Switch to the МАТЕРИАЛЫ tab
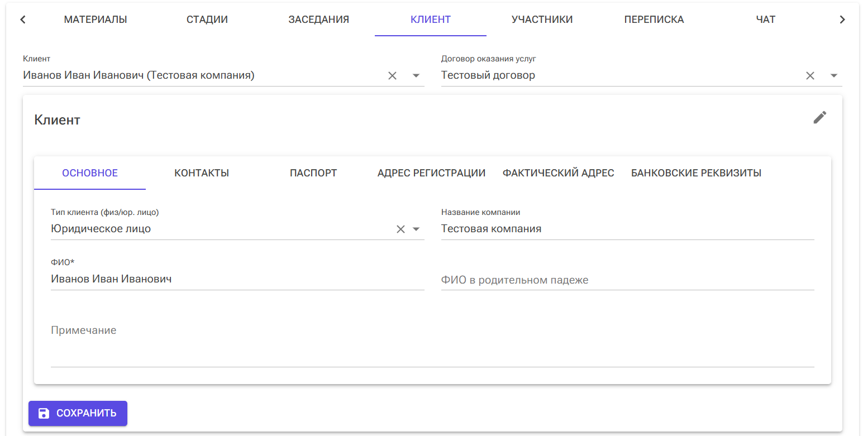 coord(96,19)
